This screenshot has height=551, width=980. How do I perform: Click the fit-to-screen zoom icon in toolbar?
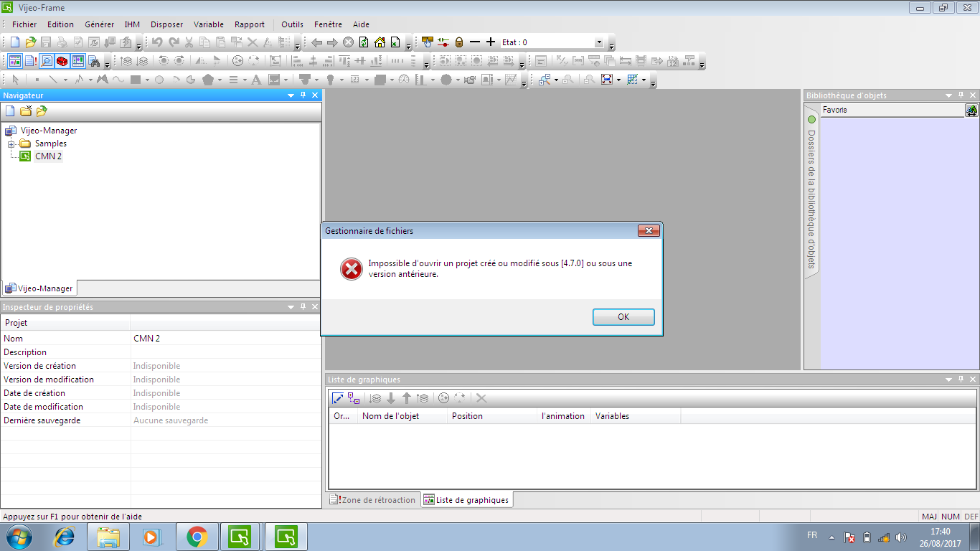point(606,80)
